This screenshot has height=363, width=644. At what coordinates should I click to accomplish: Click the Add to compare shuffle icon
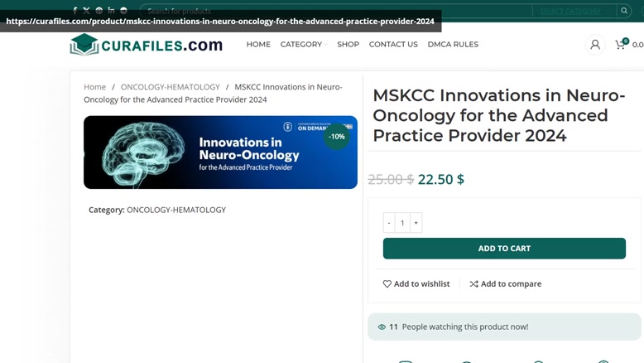pos(474,283)
